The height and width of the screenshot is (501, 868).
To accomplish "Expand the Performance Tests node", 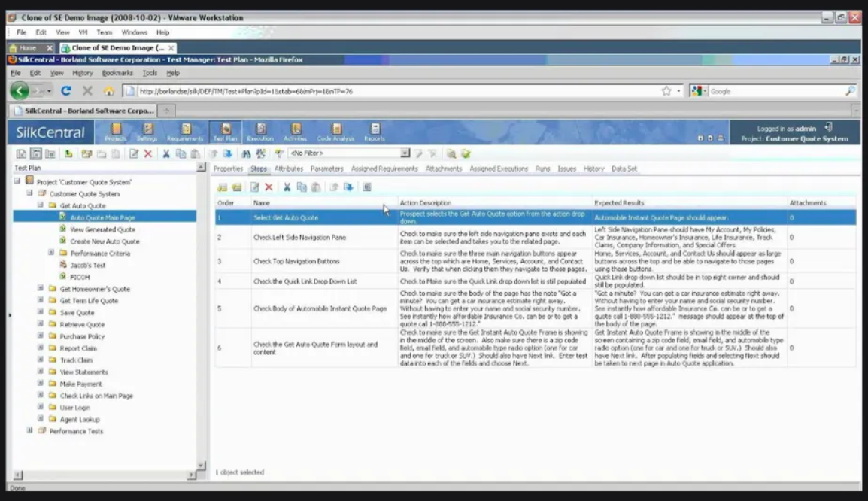I will point(30,430).
